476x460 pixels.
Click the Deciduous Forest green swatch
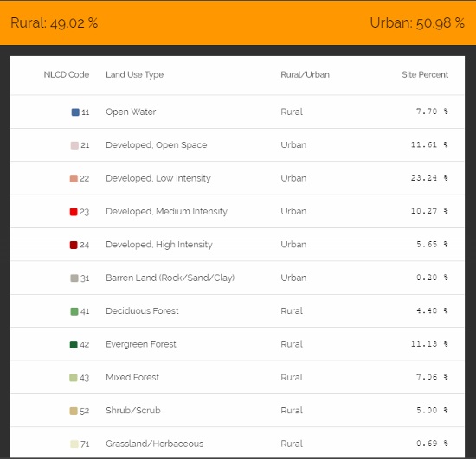[x=74, y=311]
